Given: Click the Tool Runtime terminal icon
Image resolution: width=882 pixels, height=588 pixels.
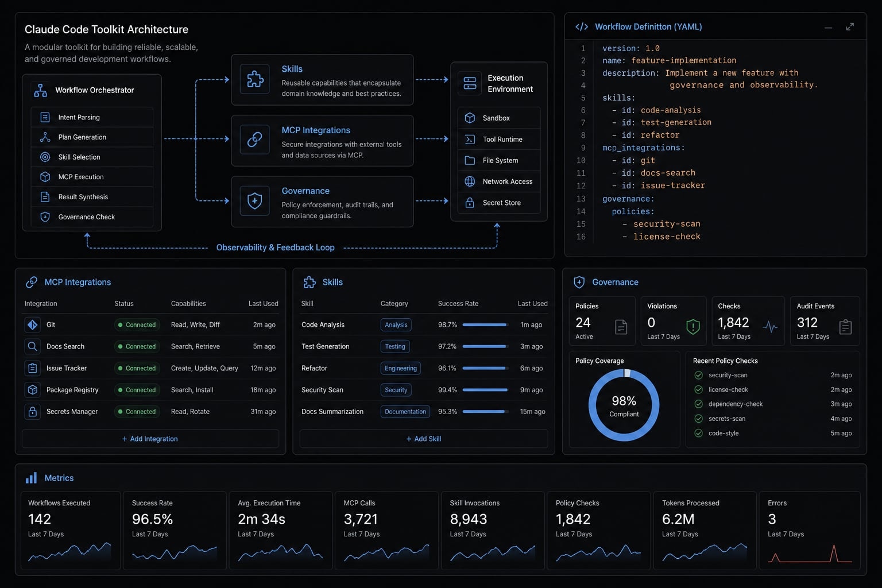Looking at the screenshot, I should pyautogui.click(x=470, y=140).
